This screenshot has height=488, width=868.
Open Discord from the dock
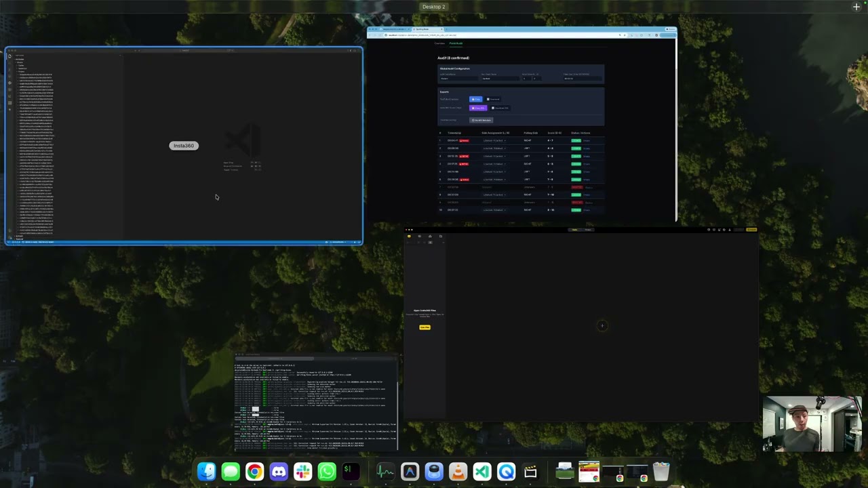click(279, 472)
